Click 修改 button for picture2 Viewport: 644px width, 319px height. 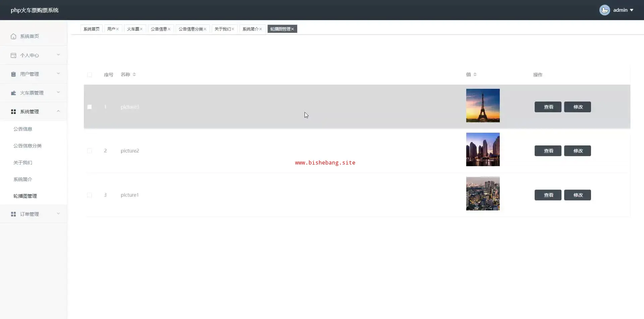(578, 151)
